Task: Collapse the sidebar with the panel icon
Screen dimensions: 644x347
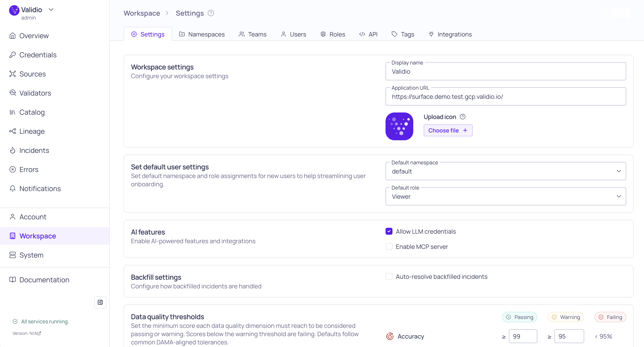Action: [x=100, y=302]
